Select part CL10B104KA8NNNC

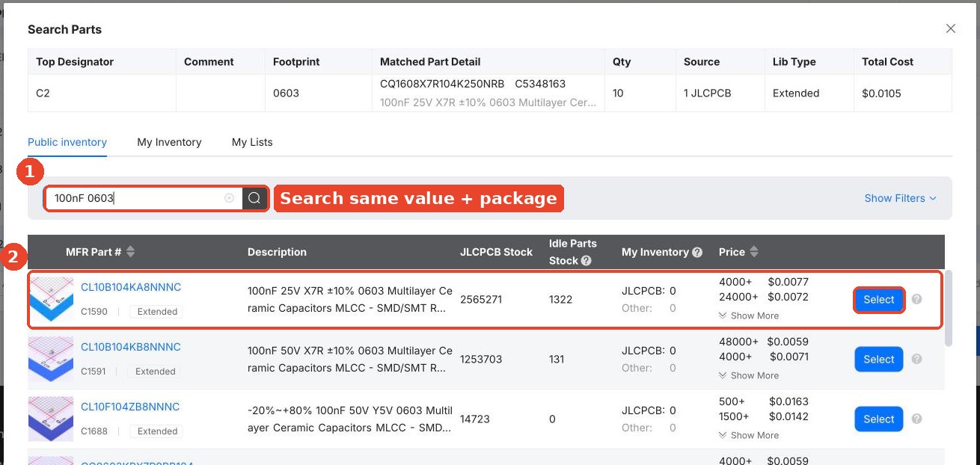point(879,300)
